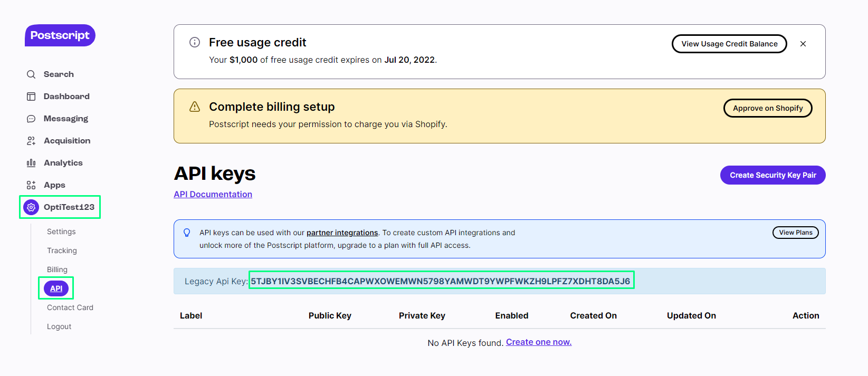
Task: Click Approve on Shopify button
Action: (x=767, y=108)
